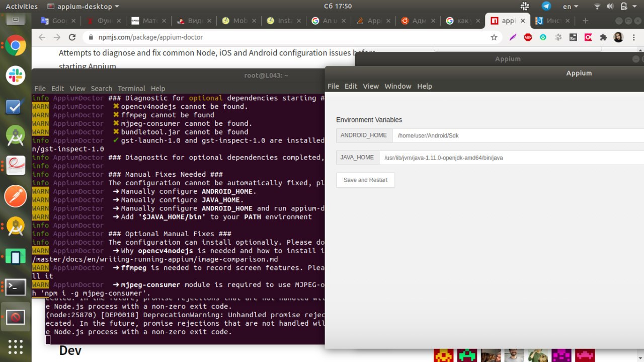
Task: Open Slack from the dock
Action: click(16, 76)
